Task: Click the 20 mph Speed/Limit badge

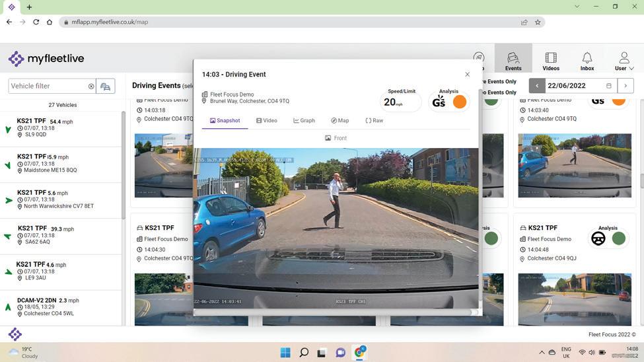Action: tap(400, 102)
